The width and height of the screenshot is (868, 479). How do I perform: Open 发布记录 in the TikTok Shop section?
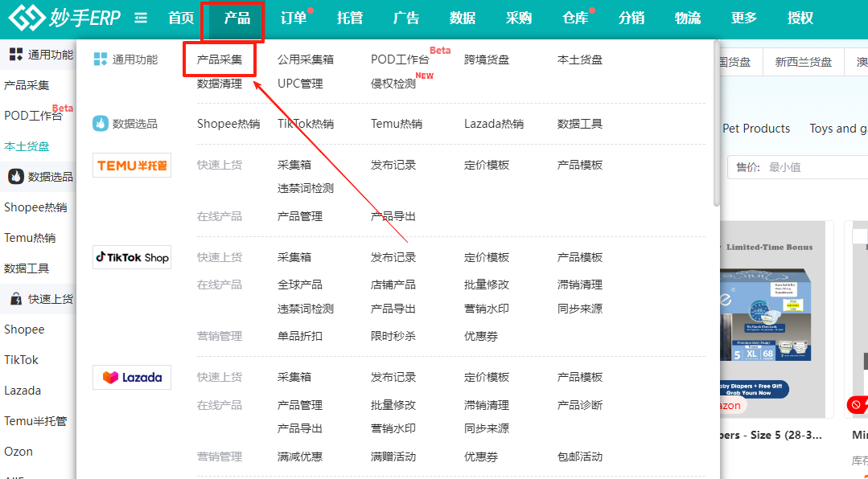click(x=393, y=257)
